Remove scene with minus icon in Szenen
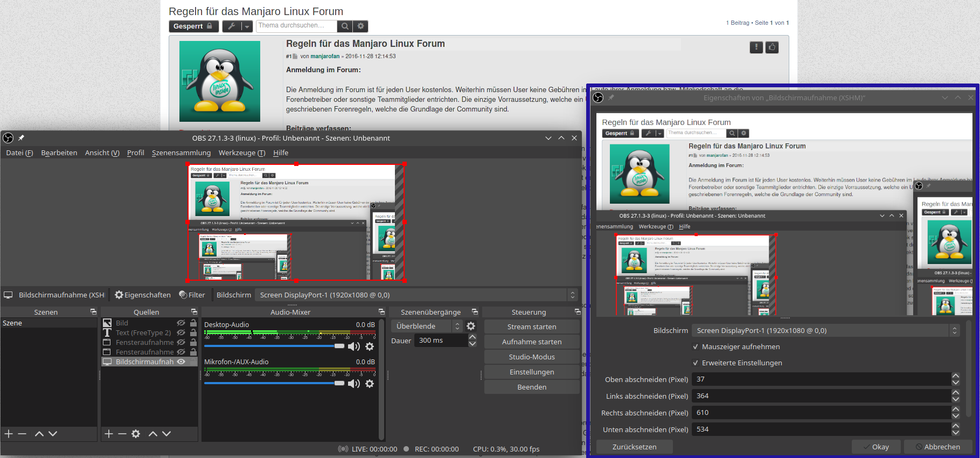The image size is (980, 458). tap(22, 434)
